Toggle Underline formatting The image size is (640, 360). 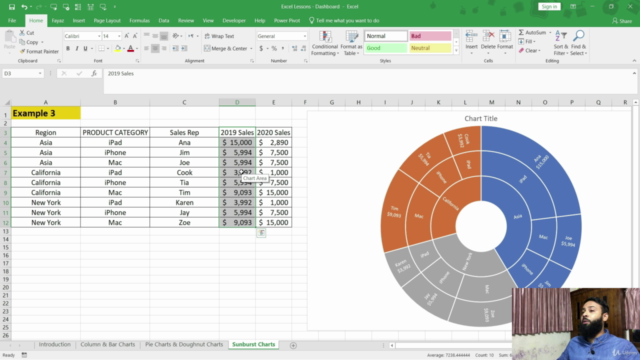pos(85,49)
